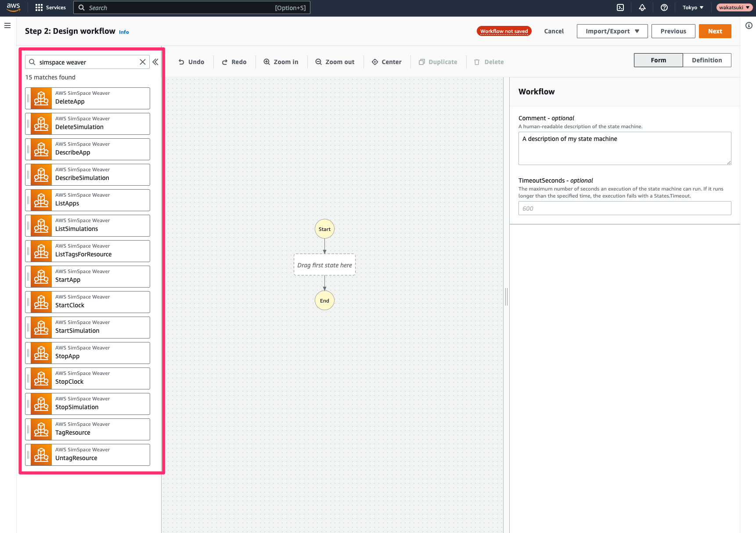Click the states search field
Image resolution: width=756 pixels, height=533 pixels.
(87, 62)
